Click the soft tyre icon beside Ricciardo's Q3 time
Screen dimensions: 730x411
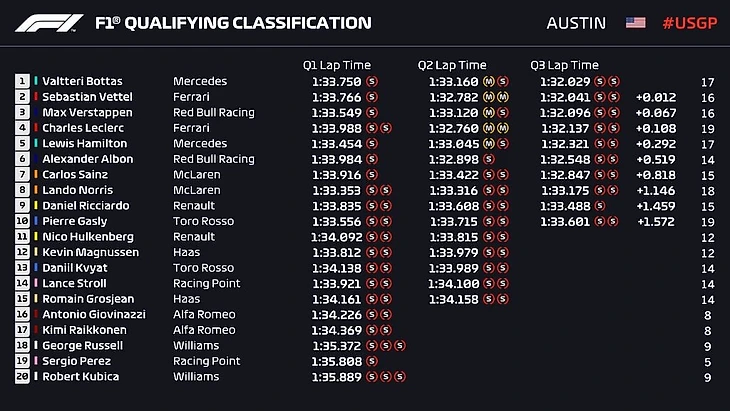600,206
